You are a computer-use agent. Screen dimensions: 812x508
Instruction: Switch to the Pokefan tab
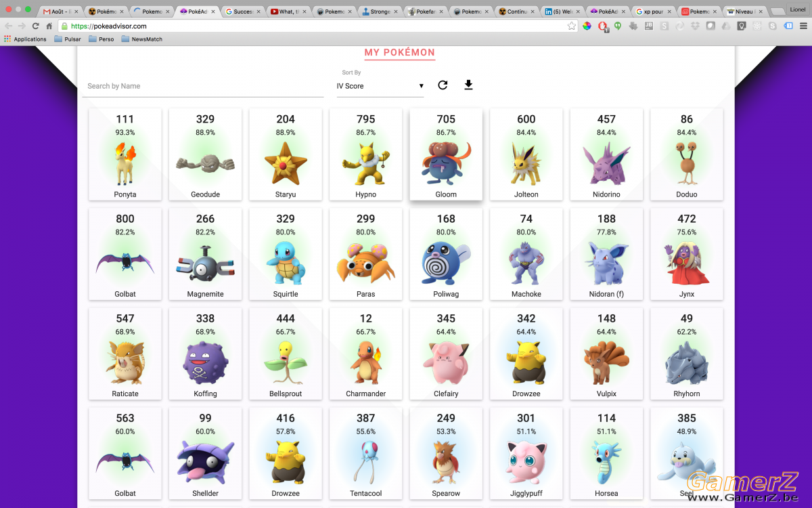426,12
